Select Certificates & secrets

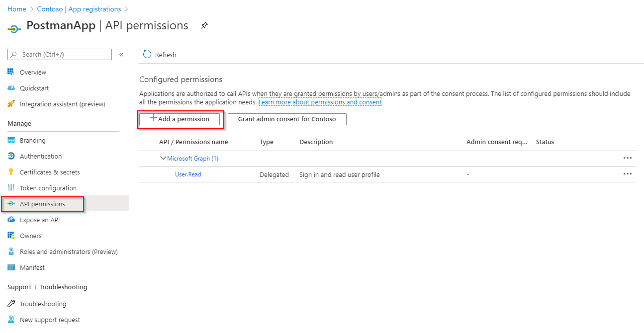pyautogui.click(x=50, y=172)
